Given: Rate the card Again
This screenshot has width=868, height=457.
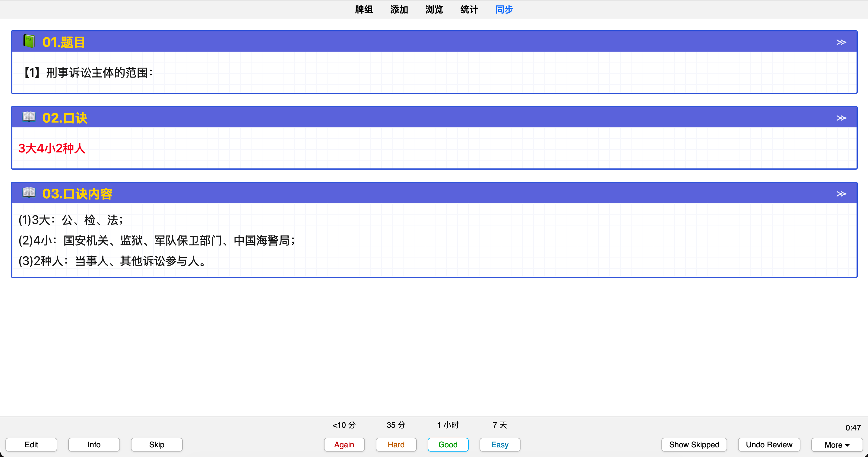Looking at the screenshot, I should coord(344,445).
